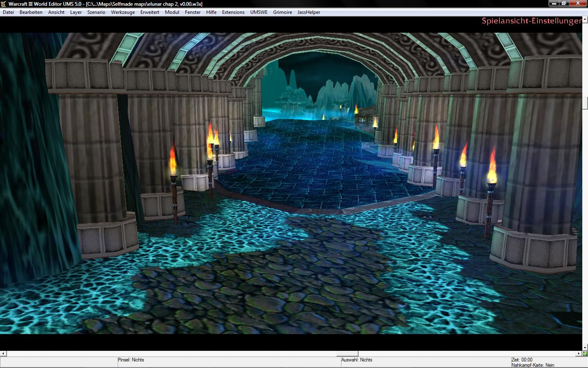Click the green icon beside horizontal scrollbar

[x=585, y=354]
